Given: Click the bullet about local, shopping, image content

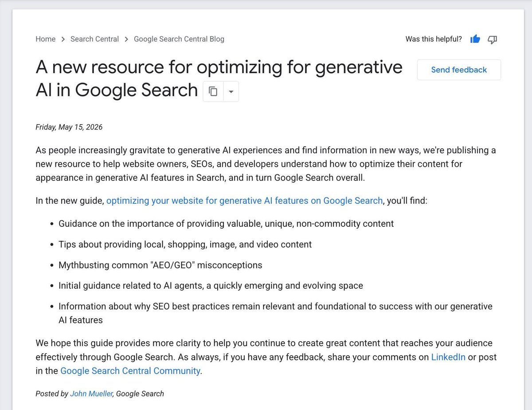Looking at the screenshot, I should [185, 244].
